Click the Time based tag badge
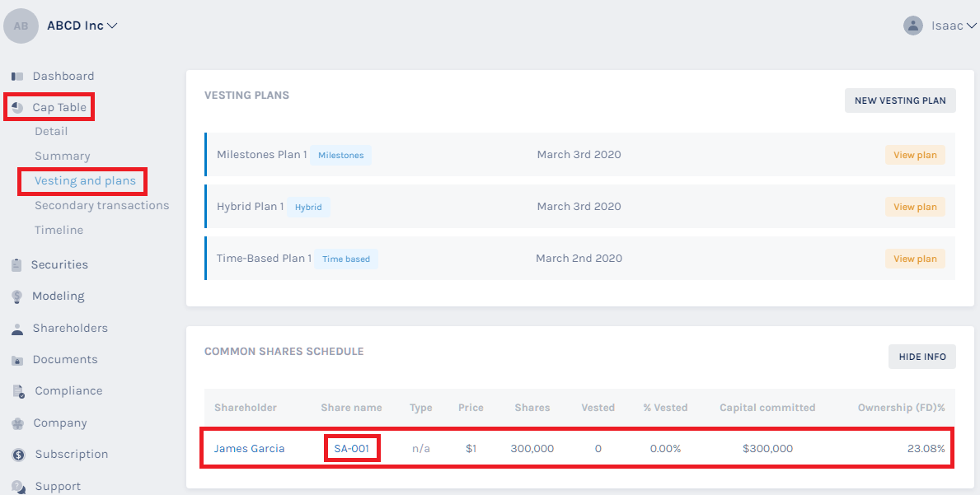This screenshot has width=980, height=495. pos(346,259)
